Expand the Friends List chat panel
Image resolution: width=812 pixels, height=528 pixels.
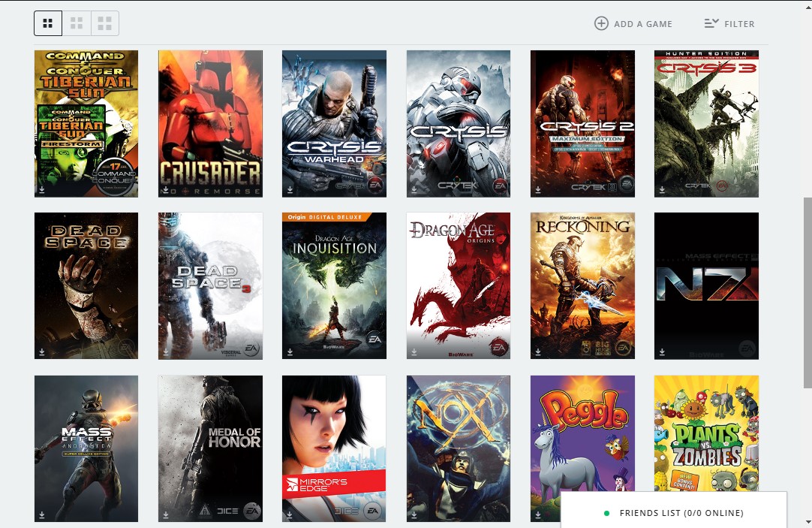674,511
